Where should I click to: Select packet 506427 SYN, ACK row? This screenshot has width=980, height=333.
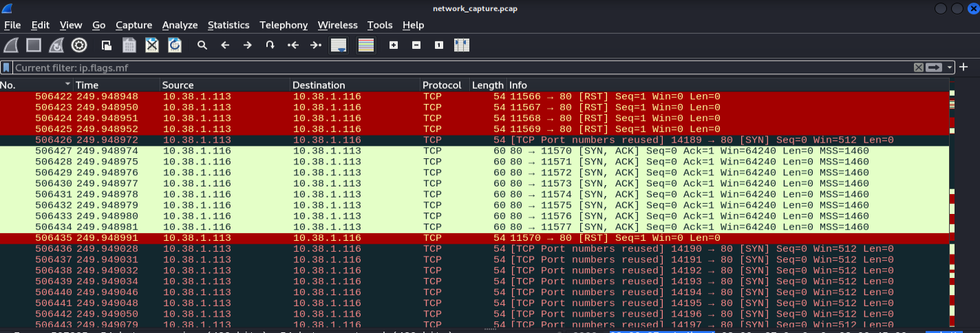click(x=474, y=151)
